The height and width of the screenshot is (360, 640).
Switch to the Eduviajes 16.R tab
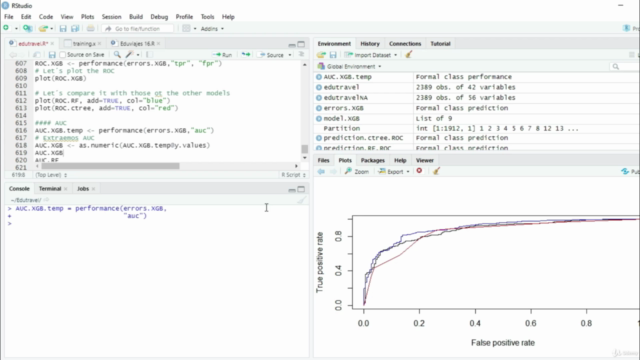[137, 44]
